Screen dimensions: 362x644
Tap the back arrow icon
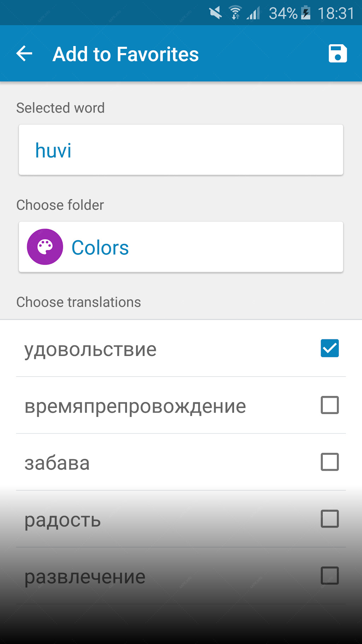point(24,54)
